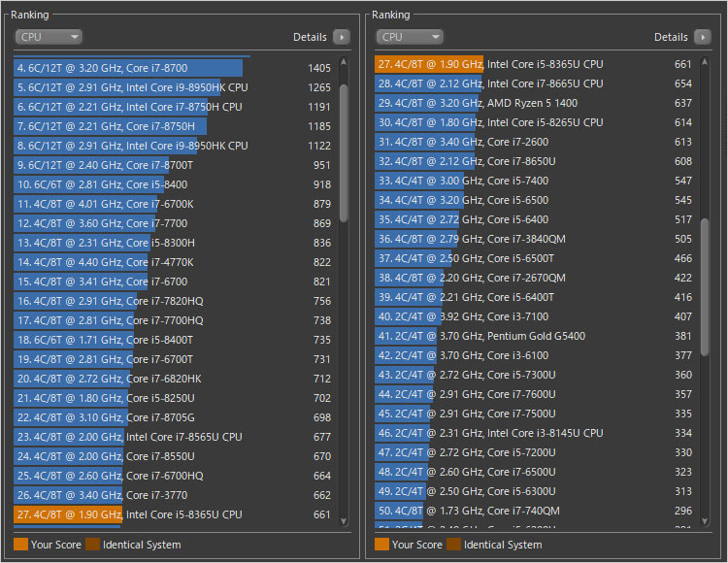Select the rank 5 Core i9-8950HK row

point(173,87)
